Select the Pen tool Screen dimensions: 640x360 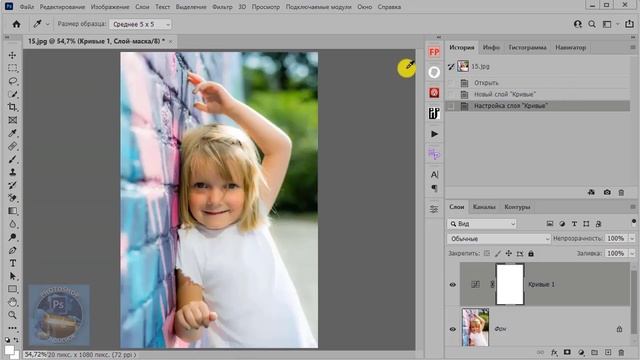pyautogui.click(x=12, y=250)
